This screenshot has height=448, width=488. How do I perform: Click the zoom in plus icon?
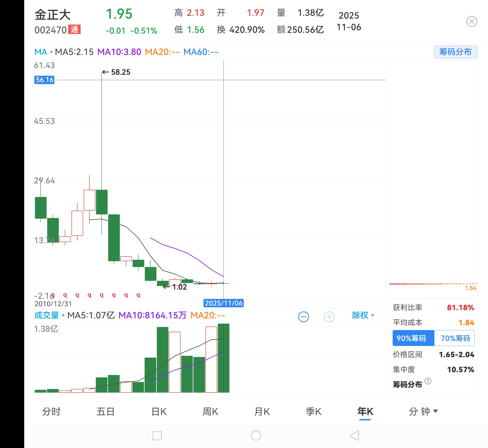(x=329, y=317)
